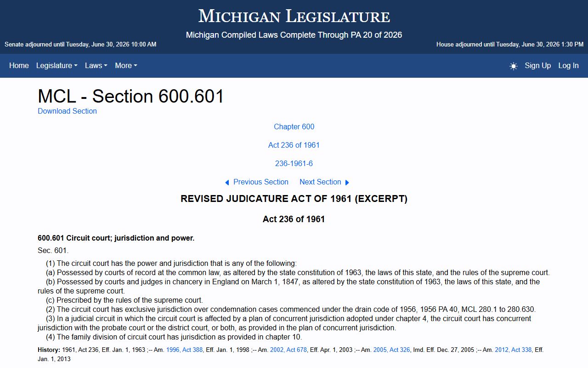The height and width of the screenshot is (368, 588).
Task: Expand the More dropdown menu
Action: pos(126,65)
